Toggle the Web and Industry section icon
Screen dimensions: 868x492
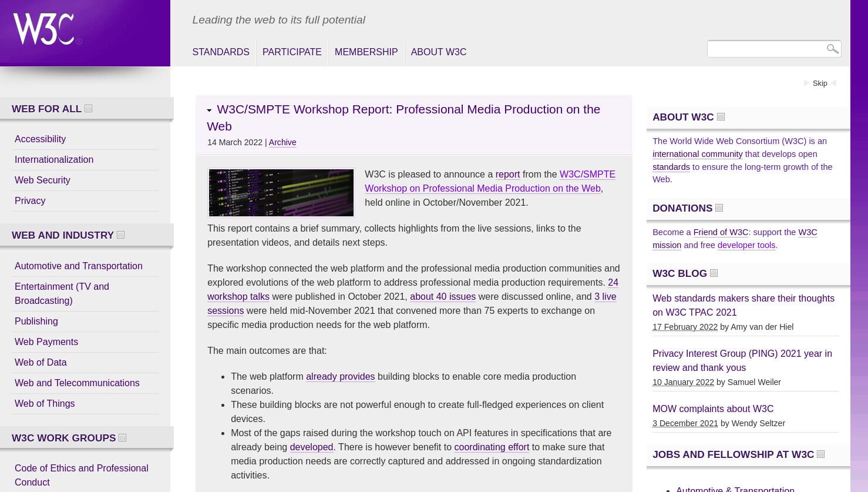pyautogui.click(x=121, y=235)
